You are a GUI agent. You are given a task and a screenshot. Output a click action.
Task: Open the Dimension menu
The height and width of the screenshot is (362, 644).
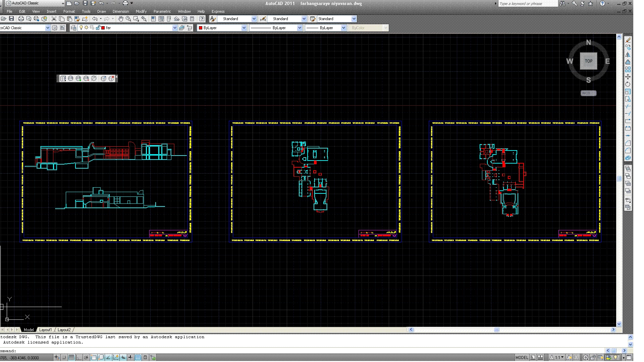click(x=121, y=11)
